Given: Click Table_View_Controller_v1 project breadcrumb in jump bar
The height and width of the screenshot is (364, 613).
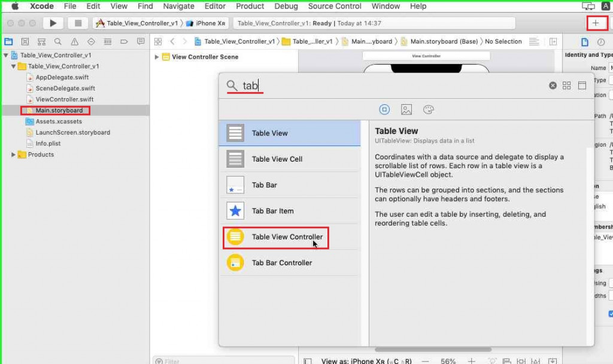Looking at the screenshot, I should (x=235, y=41).
